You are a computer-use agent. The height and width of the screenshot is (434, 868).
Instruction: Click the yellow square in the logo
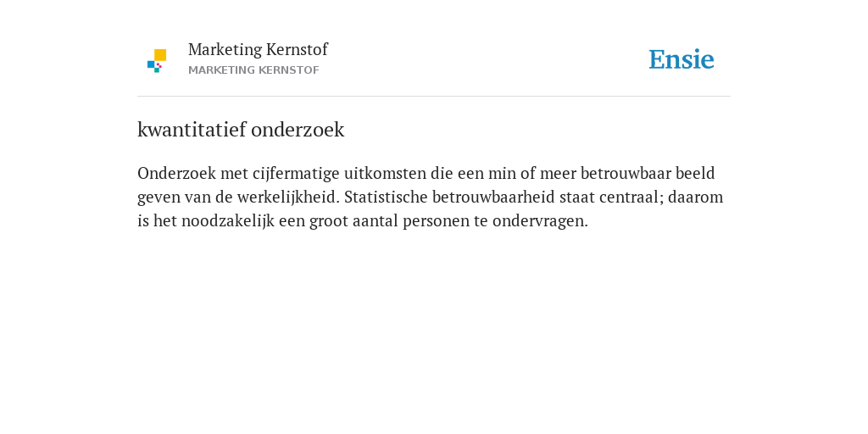[x=160, y=55]
